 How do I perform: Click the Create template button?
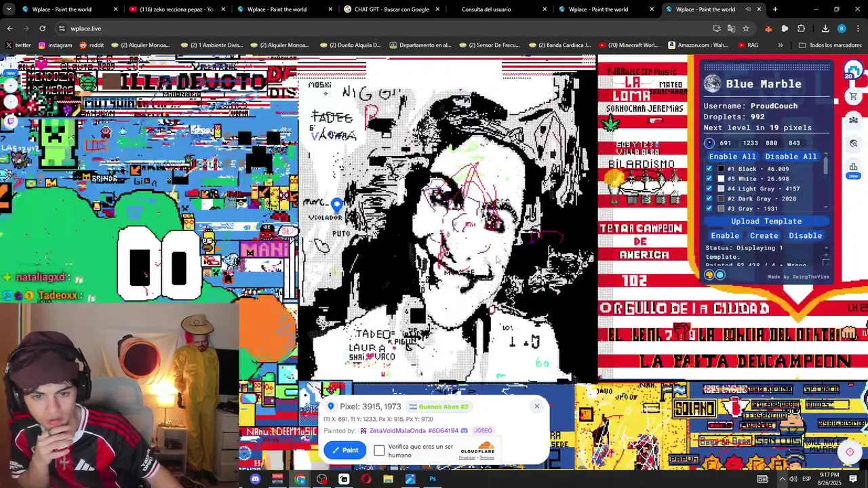[764, 236]
